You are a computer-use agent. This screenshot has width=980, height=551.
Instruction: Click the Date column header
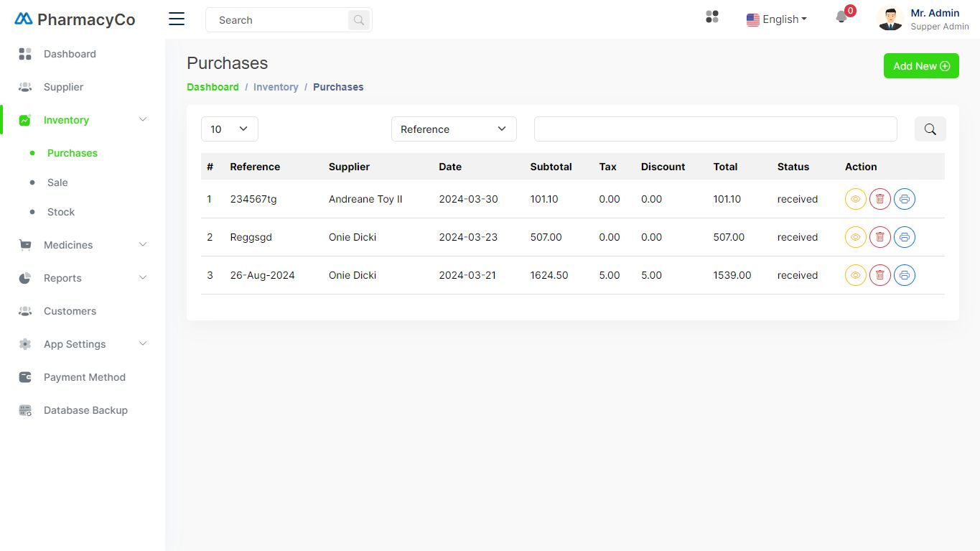click(450, 167)
